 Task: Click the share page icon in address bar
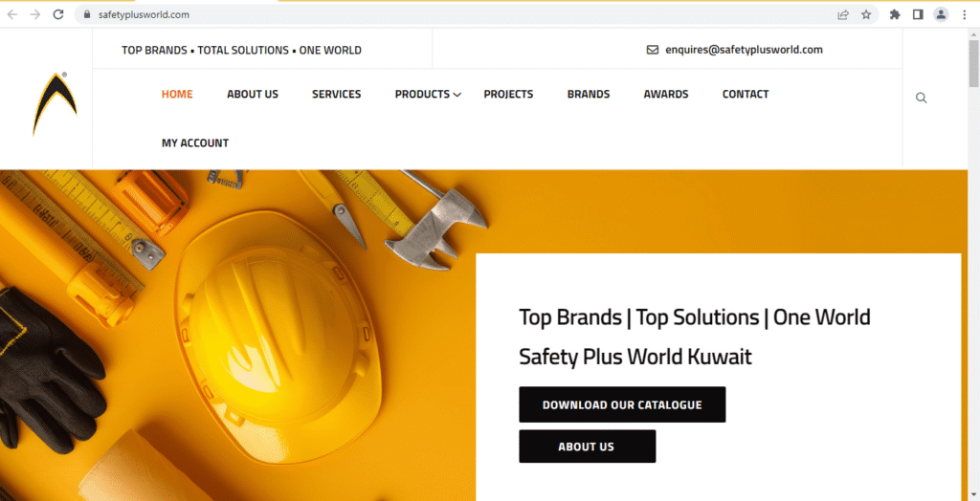coord(843,14)
